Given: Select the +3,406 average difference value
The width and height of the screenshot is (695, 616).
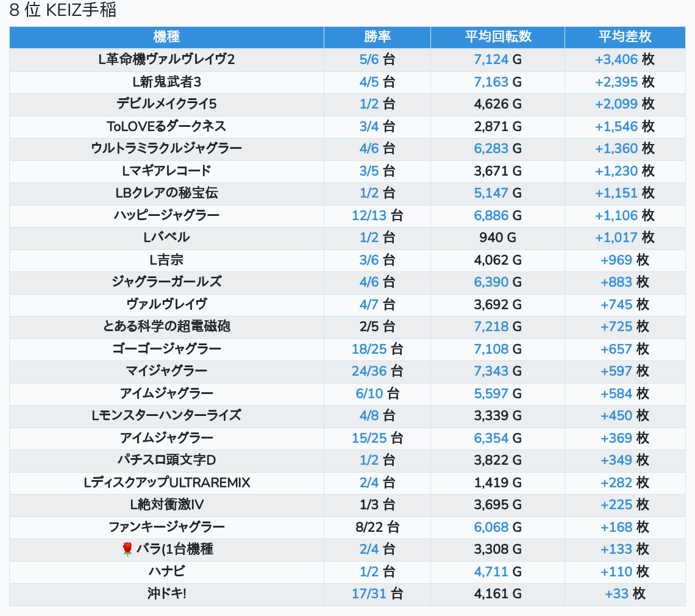Looking at the screenshot, I should click(x=616, y=59).
